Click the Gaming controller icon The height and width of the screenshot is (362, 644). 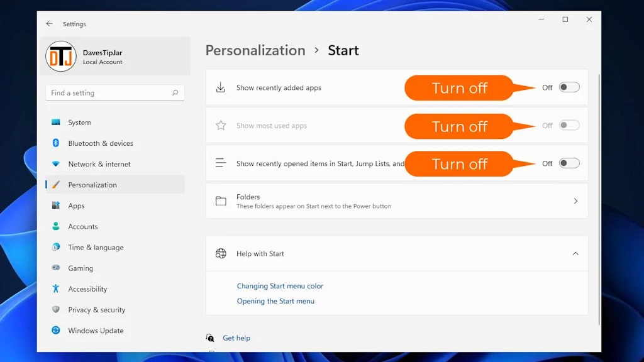56,268
